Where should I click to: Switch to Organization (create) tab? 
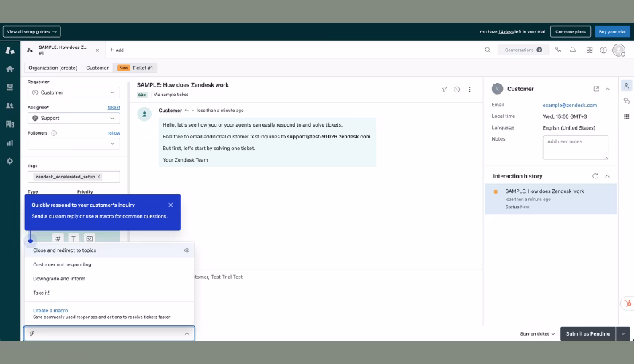pos(53,68)
